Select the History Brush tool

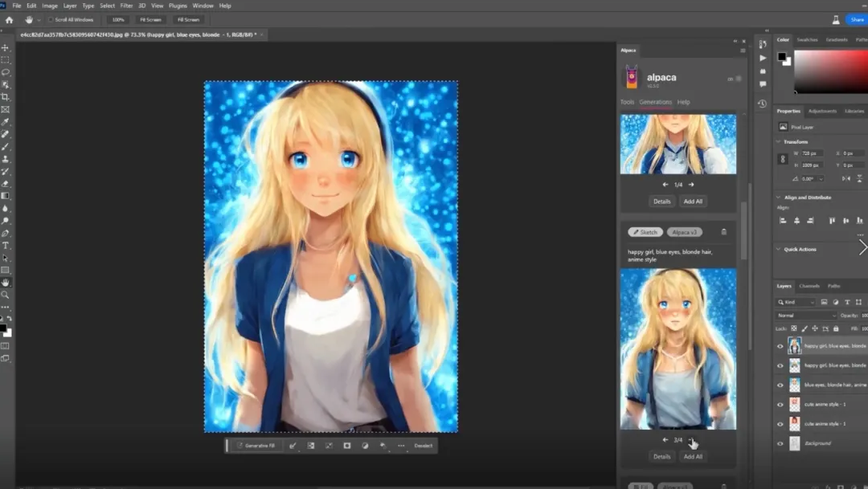[6, 171]
